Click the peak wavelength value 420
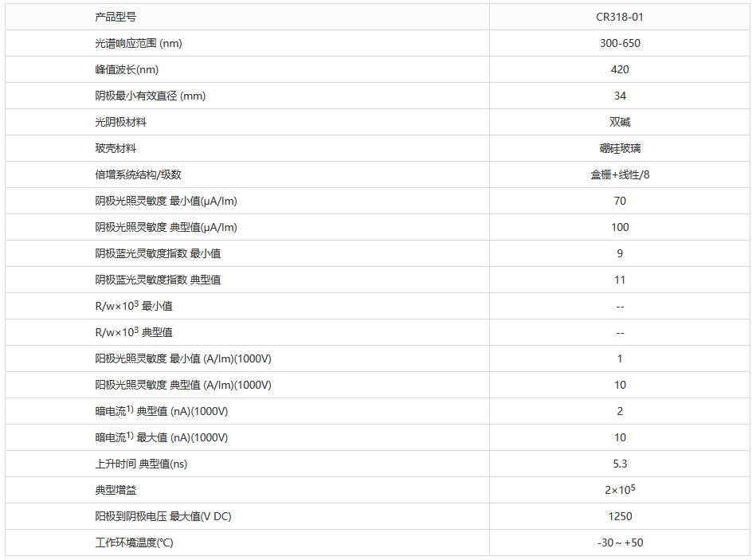Screen dimensions: 756x560 [620, 69]
